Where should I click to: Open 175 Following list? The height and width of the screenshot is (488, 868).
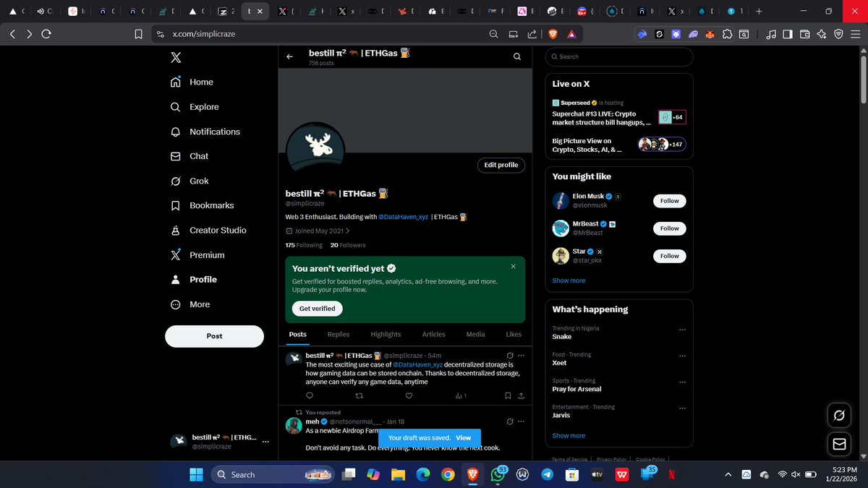tap(304, 245)
